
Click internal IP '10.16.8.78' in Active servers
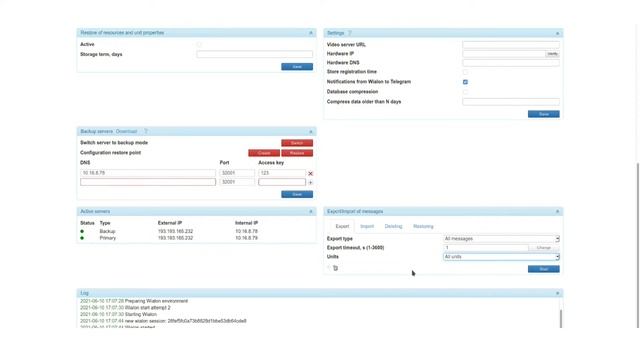click(x=246, y=231)
